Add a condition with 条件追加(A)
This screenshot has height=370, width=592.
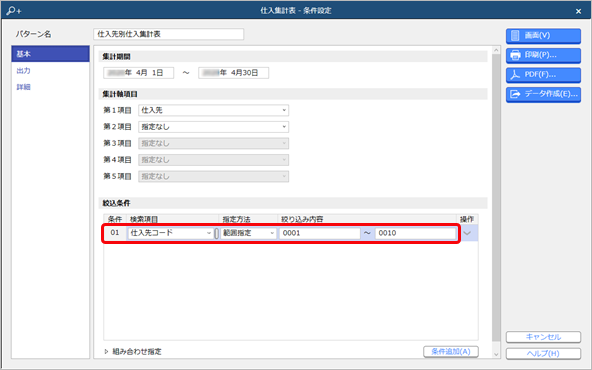451,352
